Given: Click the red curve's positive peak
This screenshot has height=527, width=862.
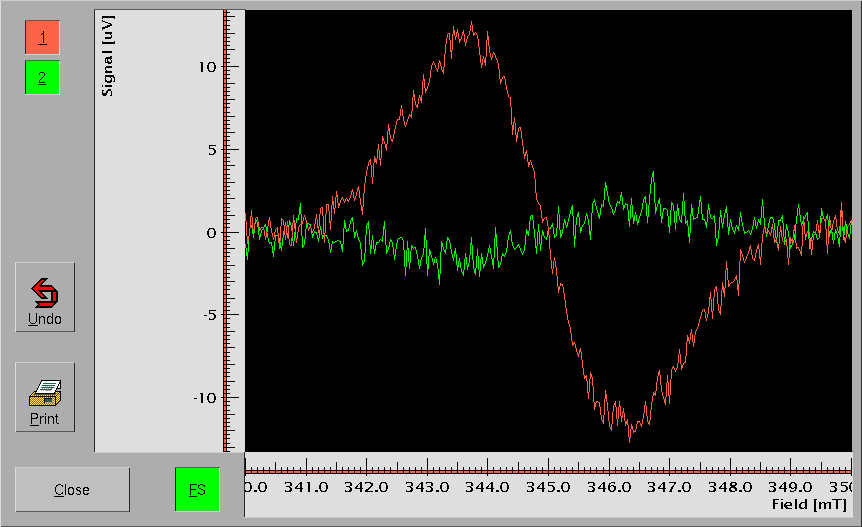Looking at the screenshot, I should [x=471, y=25].
